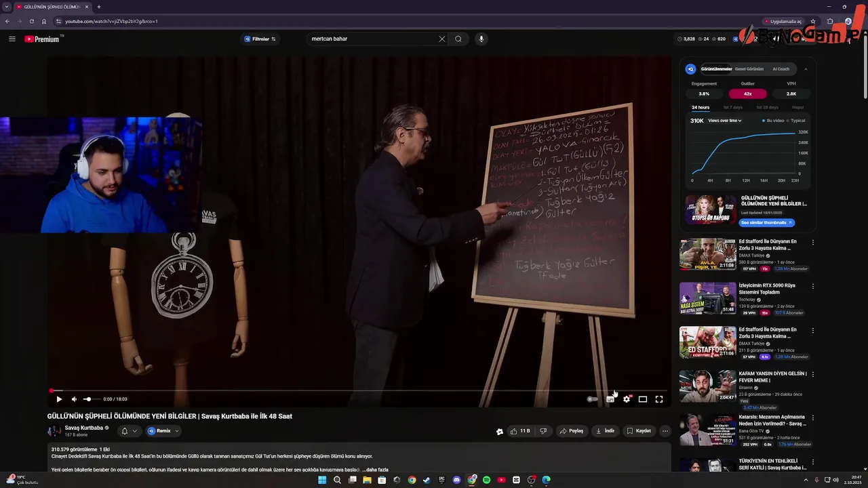Open Windows Start menu
Image resolution: width=868 pixels, height=488 pixels.
coord(322,480)
